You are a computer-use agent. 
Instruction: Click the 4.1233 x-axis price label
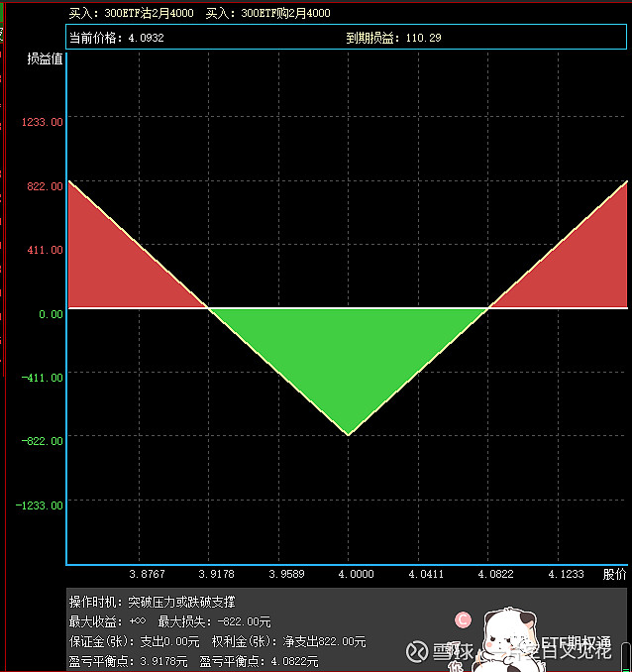[x=566, y=574]
